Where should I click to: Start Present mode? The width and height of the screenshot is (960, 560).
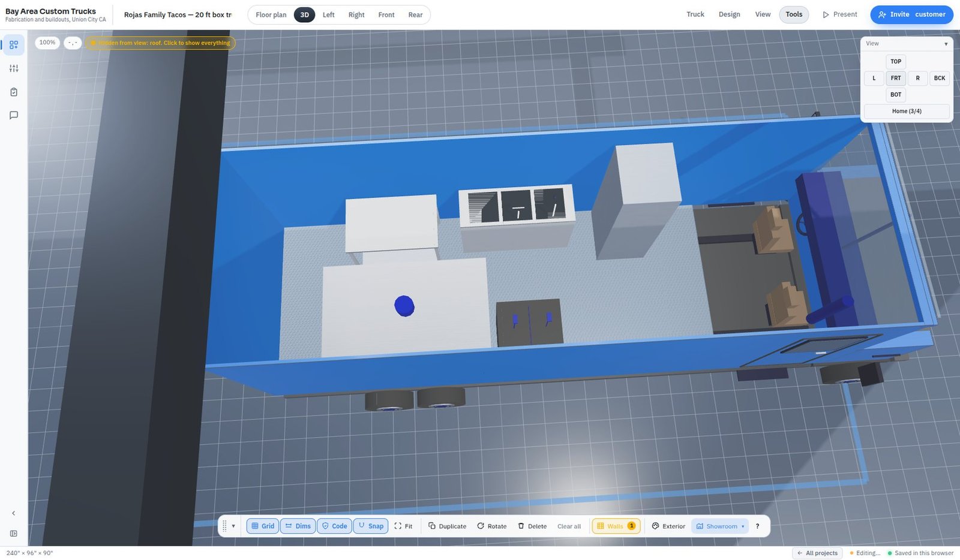839,14
